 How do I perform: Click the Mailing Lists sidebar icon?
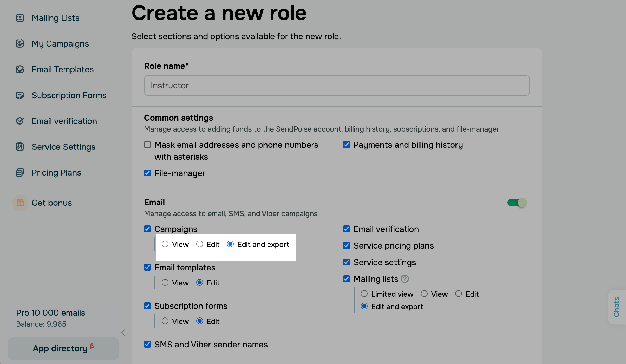(20, 18)
